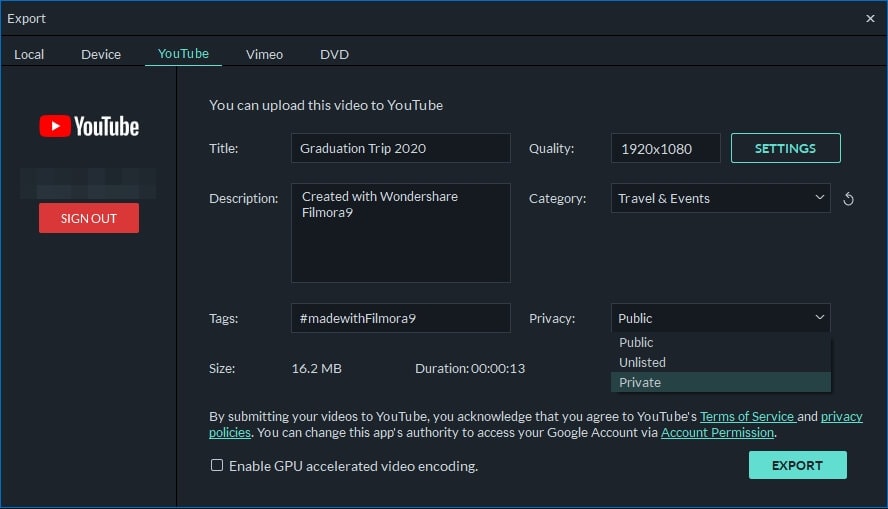Click the Title input field

(400, 148)
